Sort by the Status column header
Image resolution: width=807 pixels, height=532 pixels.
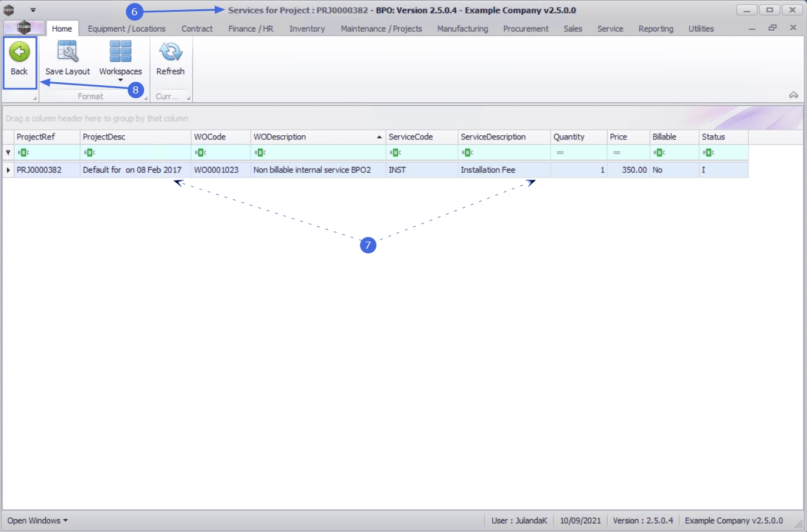(723, 137)
